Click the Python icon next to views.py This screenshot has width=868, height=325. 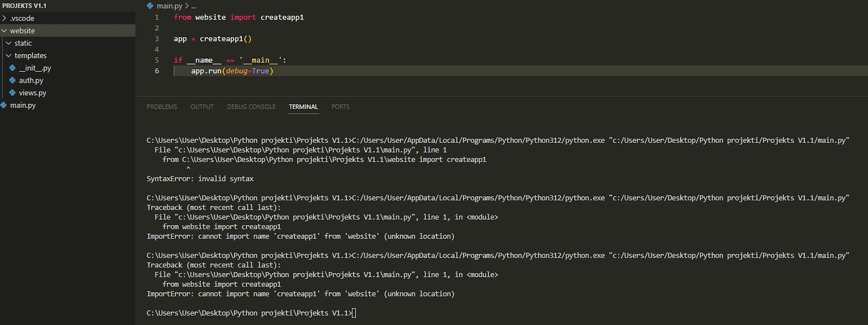pos(13,93)
